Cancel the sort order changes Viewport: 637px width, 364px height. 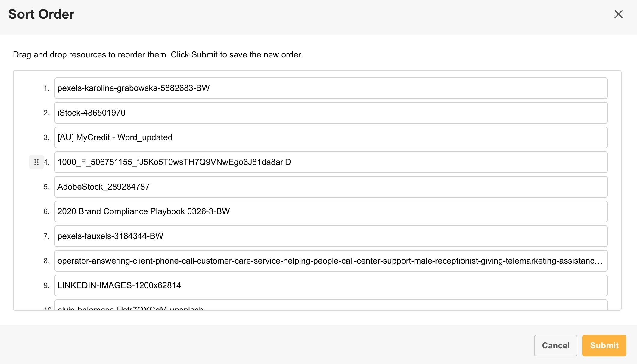coord(555,345)
